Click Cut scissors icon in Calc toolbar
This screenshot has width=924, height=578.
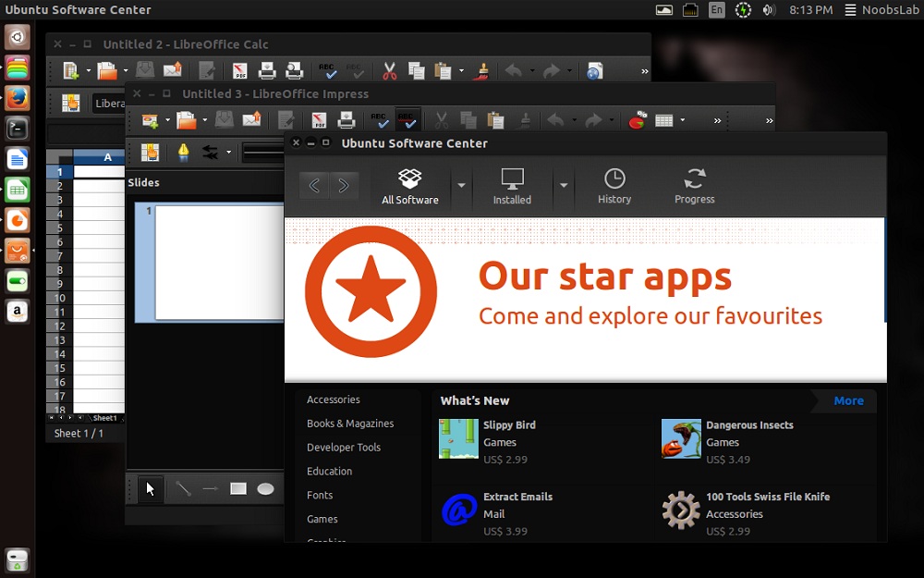pos(389,71)
